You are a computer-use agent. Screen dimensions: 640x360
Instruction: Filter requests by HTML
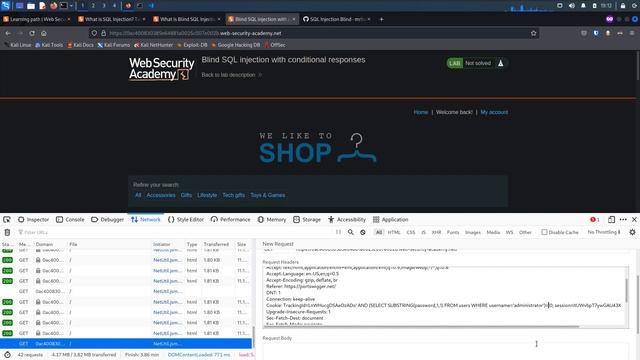[x=394, y=232]
